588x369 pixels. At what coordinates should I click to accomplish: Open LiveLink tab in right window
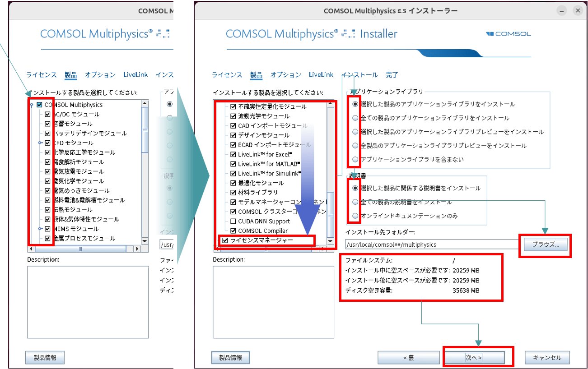(x=321, y=75)
